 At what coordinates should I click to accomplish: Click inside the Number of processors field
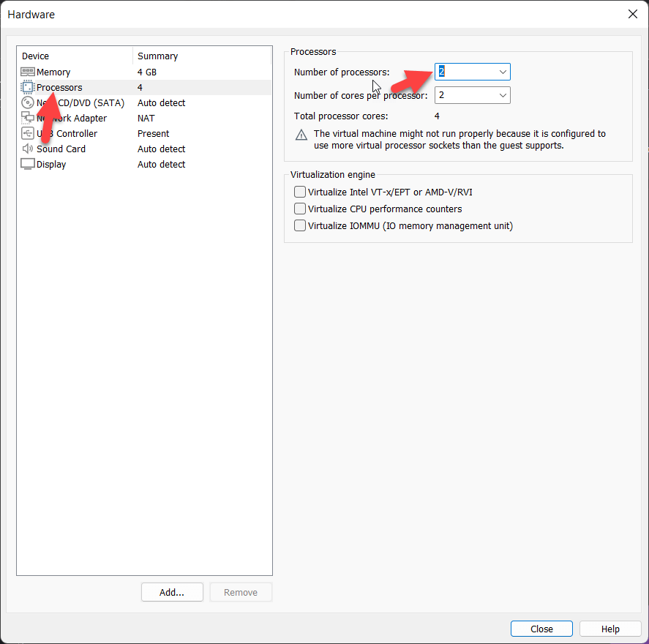coord(465,72)
